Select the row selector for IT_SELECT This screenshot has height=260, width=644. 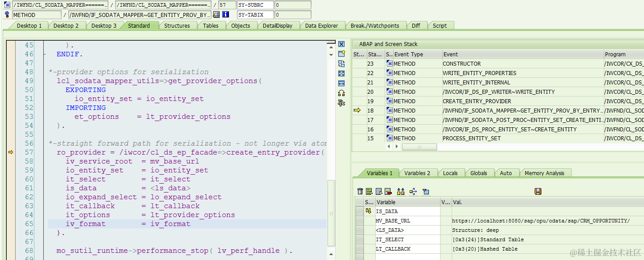tap(359, 239)
